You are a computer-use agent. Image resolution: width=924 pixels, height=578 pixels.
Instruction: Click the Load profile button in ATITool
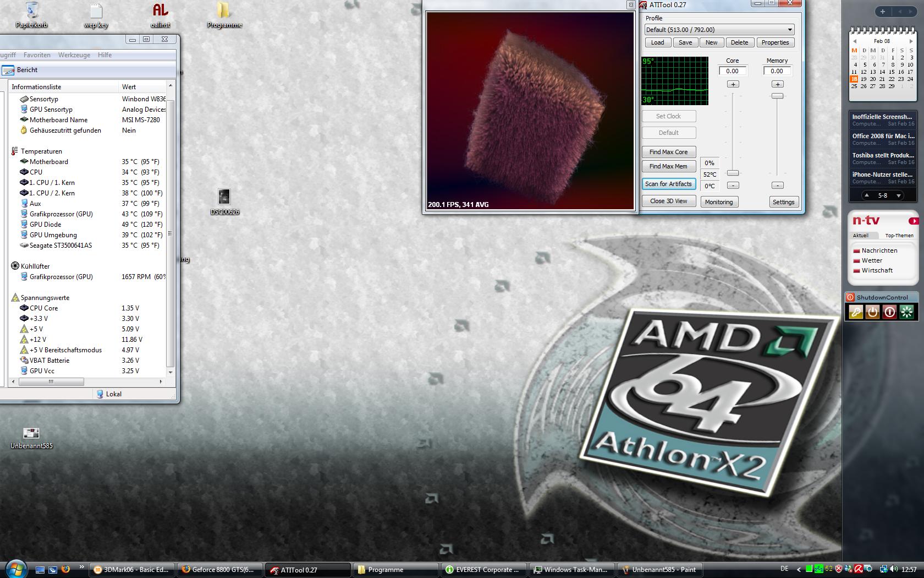(657, 42)
